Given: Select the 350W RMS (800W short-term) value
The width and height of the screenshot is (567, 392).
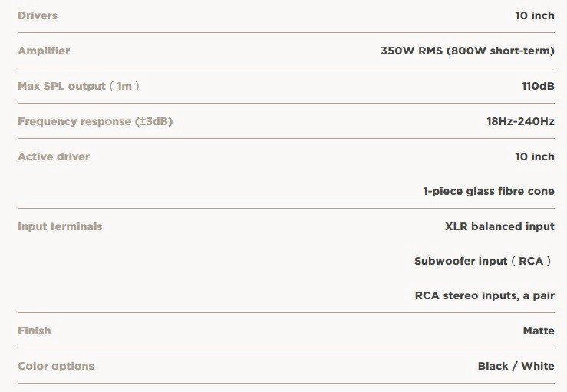Looking at the screenshot, I should [467, 51].
